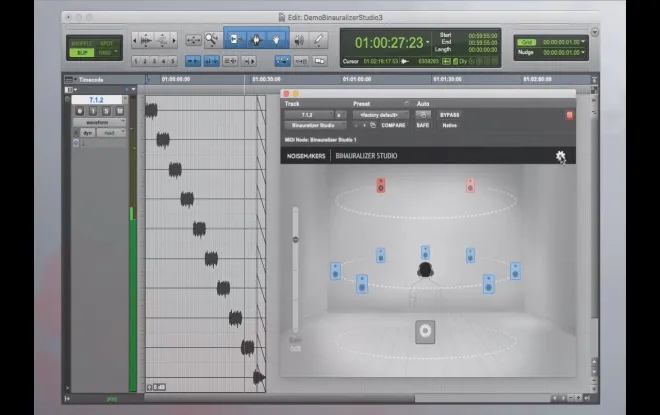Recall zoom preset 5

click(173, 61)
